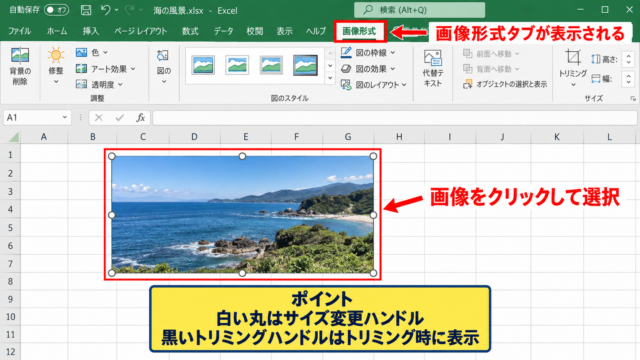Click the formula bar Cancel X icon
640x360 pixels.
point(98,118)
